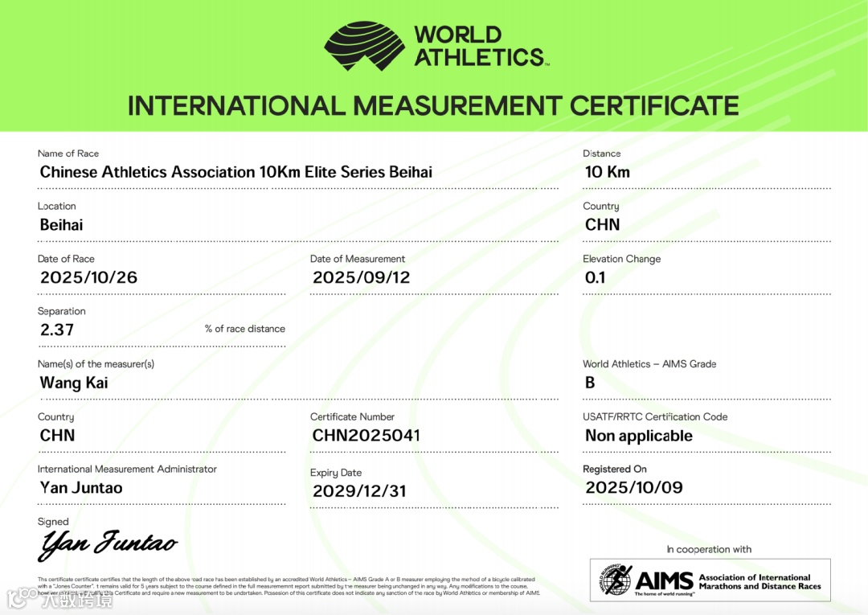Click the 'Signed' label above the signature

[x=52, y=522]
